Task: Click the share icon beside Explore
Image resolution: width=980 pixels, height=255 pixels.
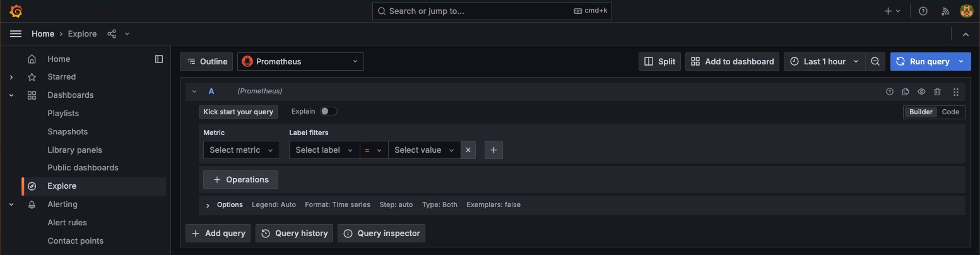Action: 112,34
